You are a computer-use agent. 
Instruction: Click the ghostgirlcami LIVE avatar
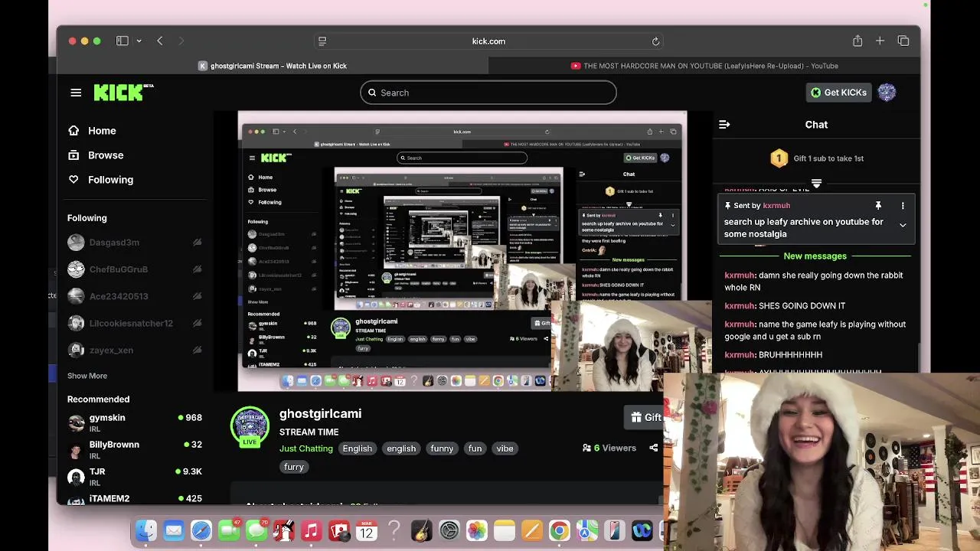(250, 426)
